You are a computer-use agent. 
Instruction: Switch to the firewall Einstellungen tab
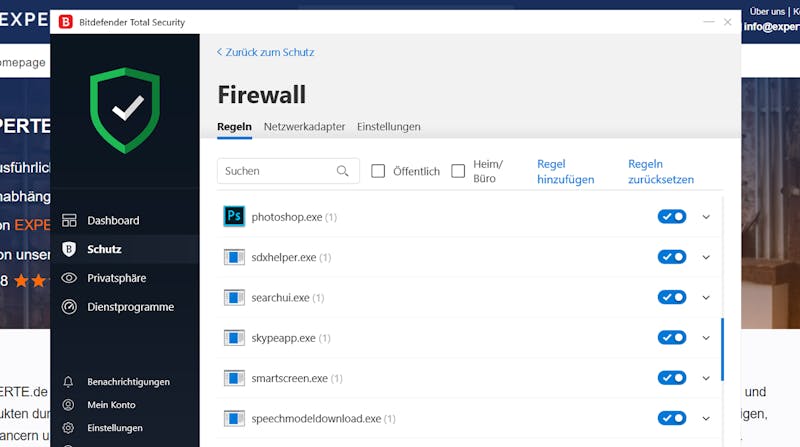coord(389,127)
